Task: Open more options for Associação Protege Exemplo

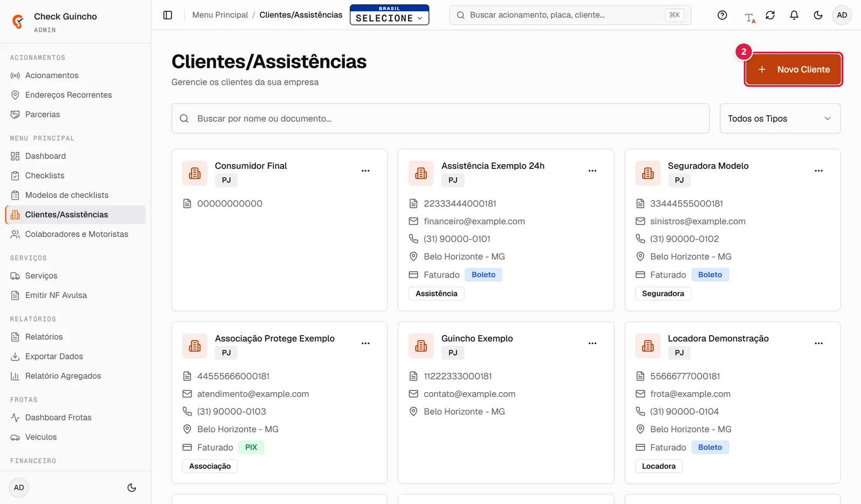Action: coord(365,343)
